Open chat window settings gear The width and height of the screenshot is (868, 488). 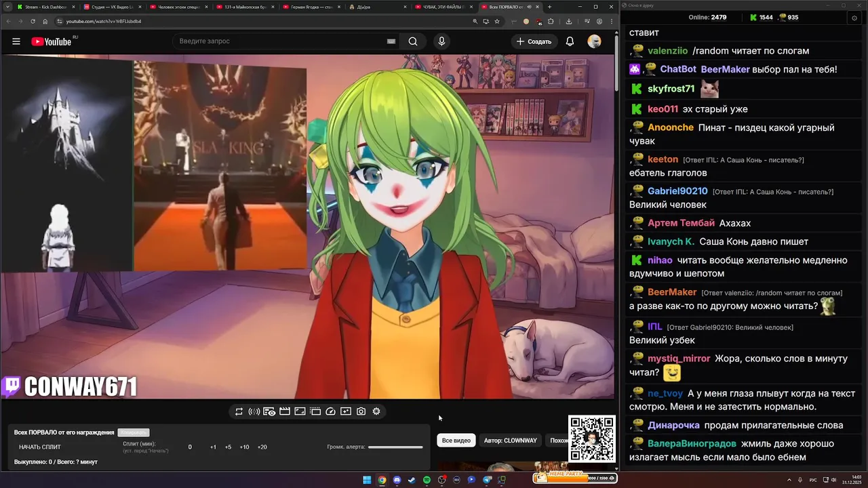854,18
